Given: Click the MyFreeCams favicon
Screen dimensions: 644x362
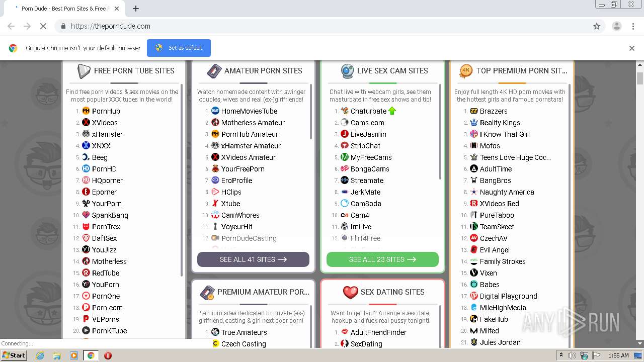Looking at the screenshot, I should coord(345,157).
